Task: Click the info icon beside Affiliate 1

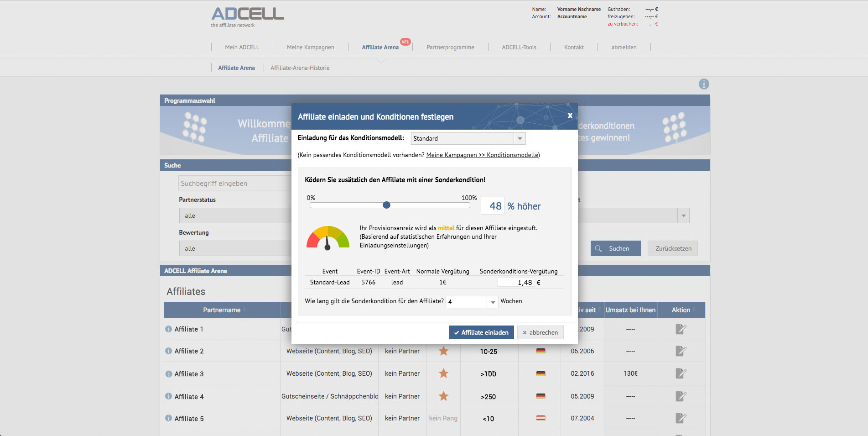Action: pos(168,329)
